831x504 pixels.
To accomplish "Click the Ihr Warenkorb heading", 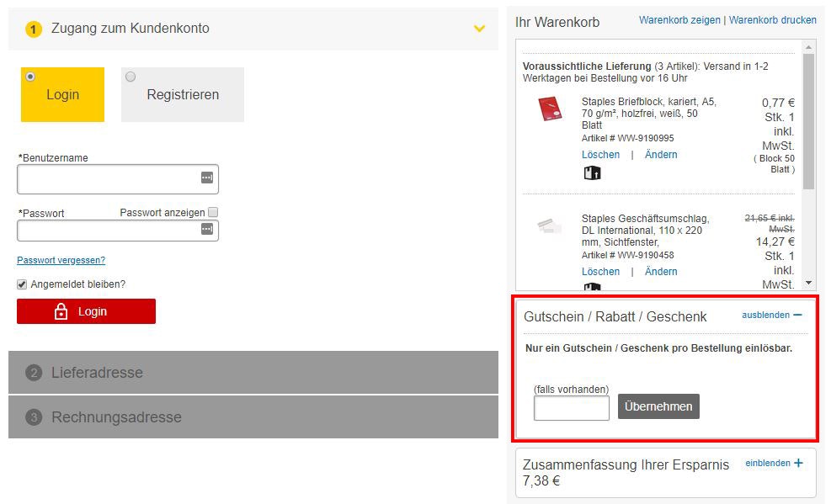I will (x=557, y=22).
